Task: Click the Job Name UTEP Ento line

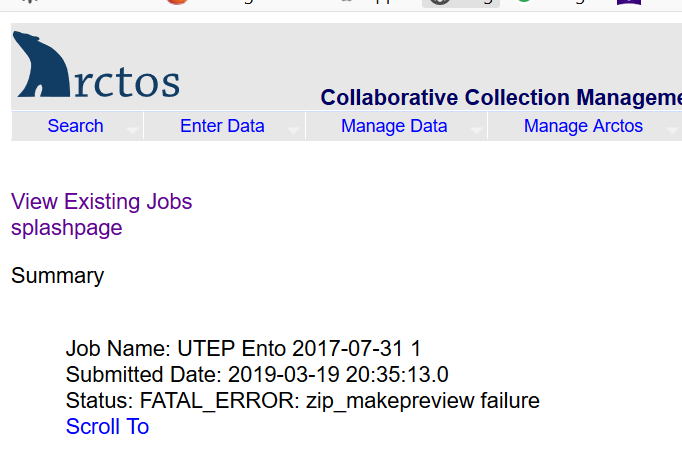Action: pyautogui.click(x=244, y=349)
